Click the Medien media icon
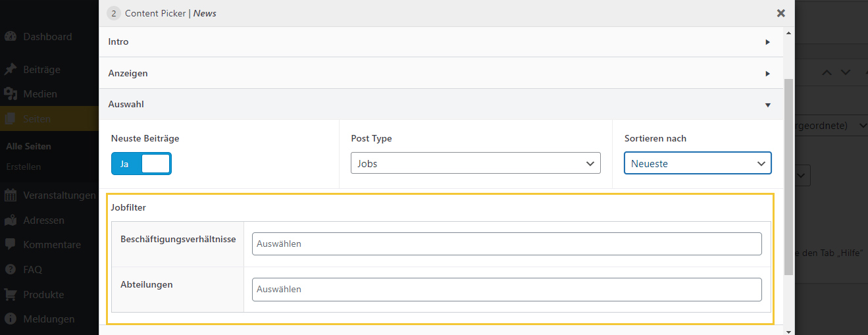868x335 pixels. (11, 94)
